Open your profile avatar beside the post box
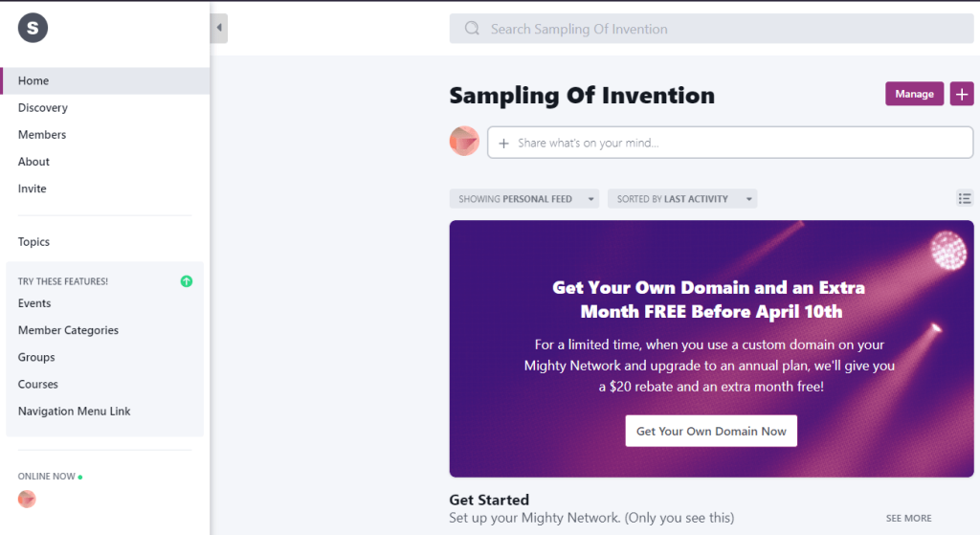This screenshot has height=535, width=980. tap(464, 142)
